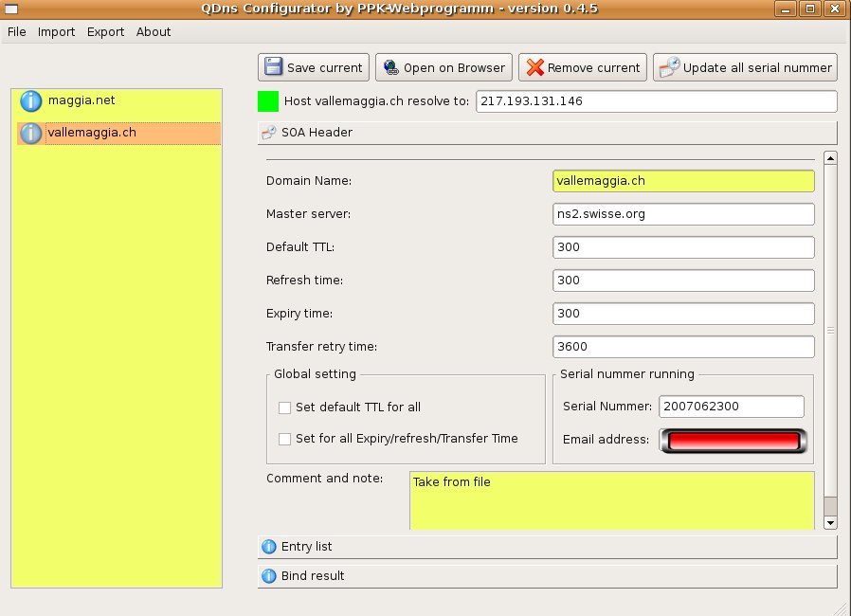This screenshot has width=851, height=616.
Task: Open the File menu
Action: [17, 32]
